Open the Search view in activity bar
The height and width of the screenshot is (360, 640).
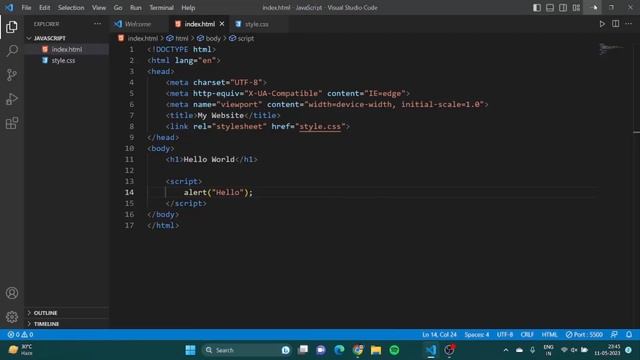[12, 51]
